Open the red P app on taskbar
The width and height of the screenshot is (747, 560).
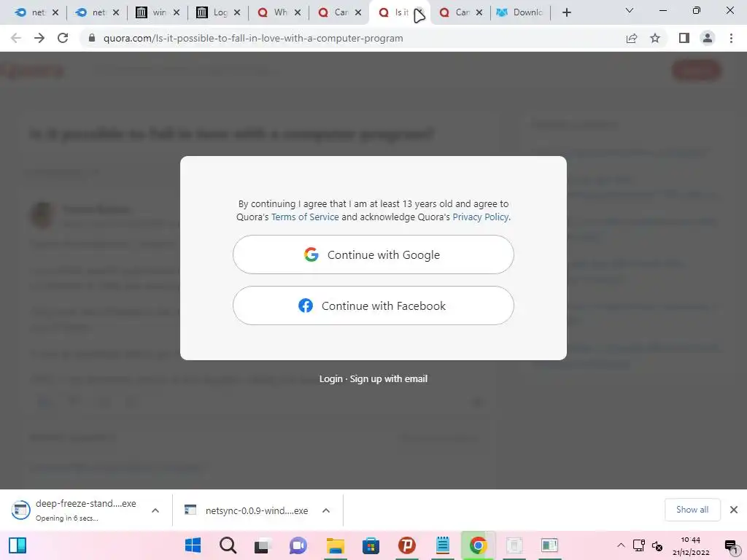pos(407,545)
